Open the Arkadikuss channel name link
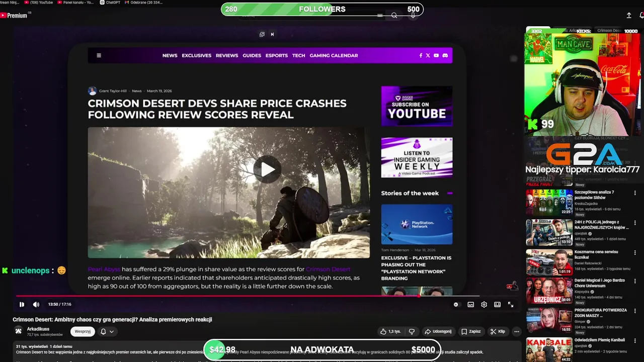 pyautogui.click(x=38, y=329)
